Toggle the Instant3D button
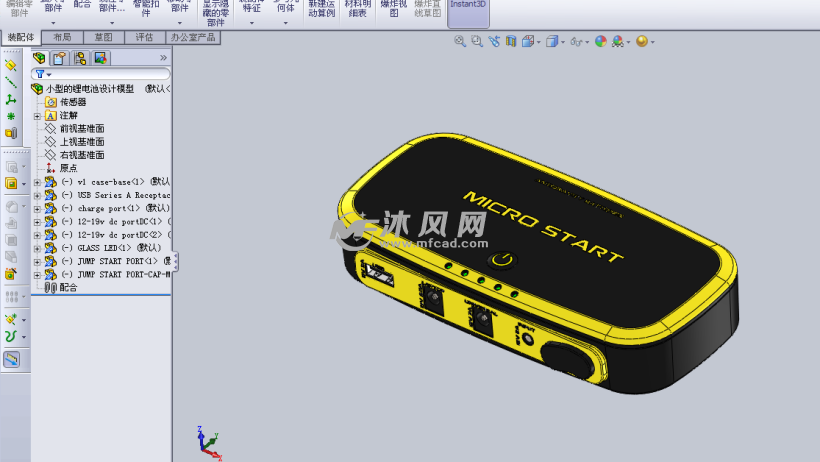 [468, 13]
